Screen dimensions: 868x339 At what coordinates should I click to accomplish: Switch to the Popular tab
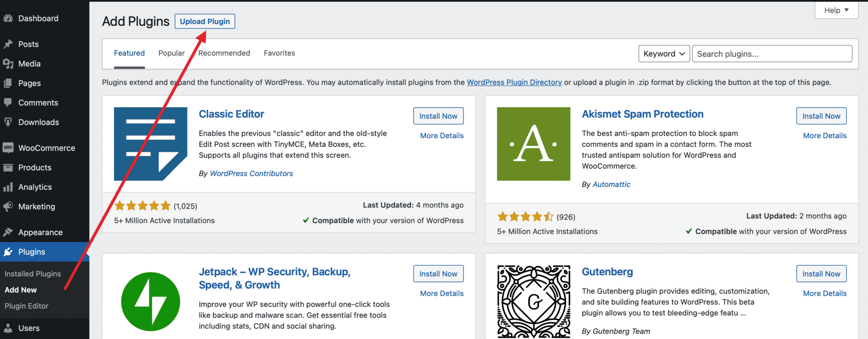coord(172,53)
